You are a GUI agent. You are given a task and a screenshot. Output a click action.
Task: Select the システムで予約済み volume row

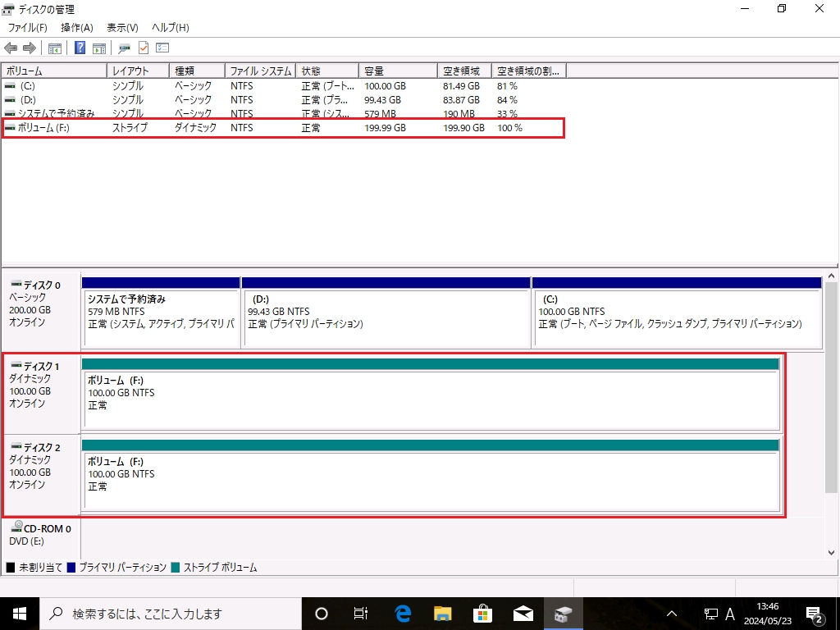pos(283,113)
